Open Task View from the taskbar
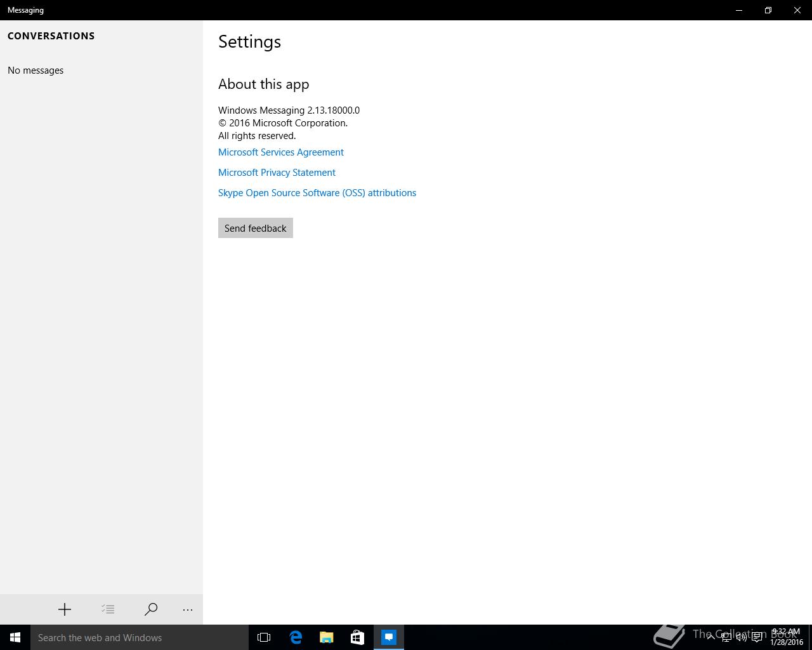The image size is (812, 650). pyautogui.click(x=264, y=637)
